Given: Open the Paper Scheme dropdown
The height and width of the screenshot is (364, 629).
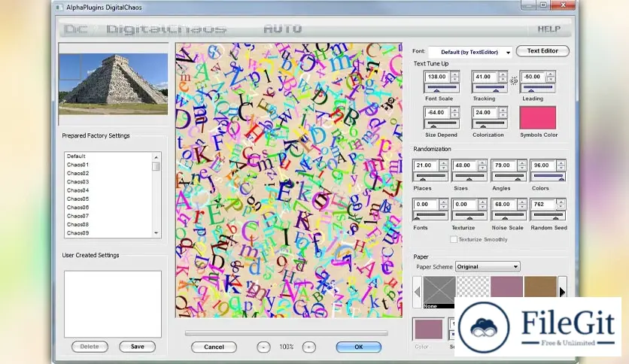Looking at the screenshot, I should pyautogui.click(x=488, y=266).
